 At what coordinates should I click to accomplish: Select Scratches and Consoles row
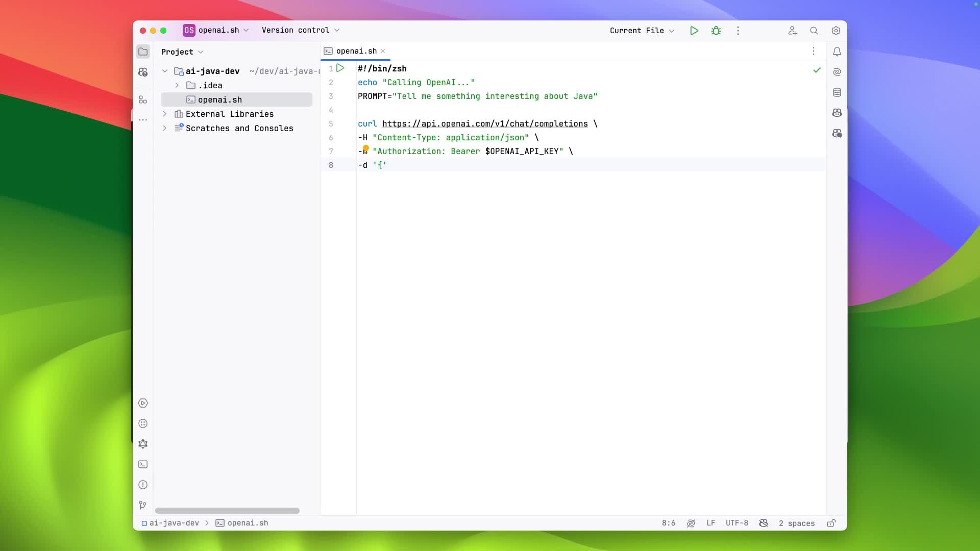tap(237, 128)
